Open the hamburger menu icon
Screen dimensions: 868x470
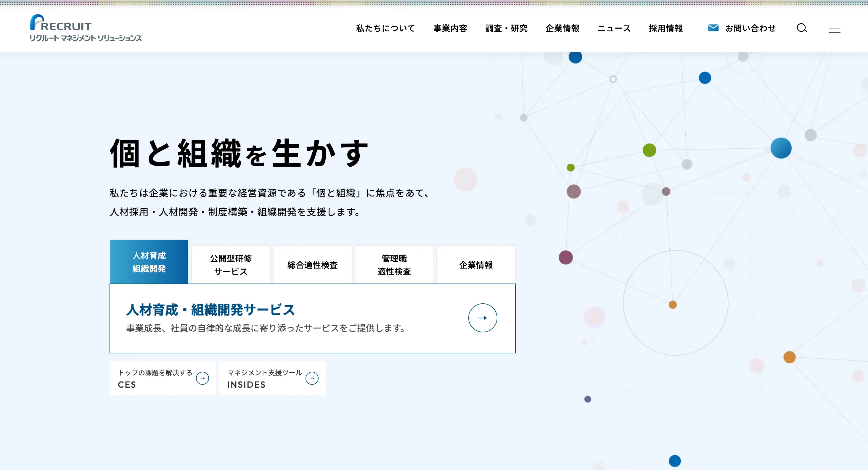click(834, 28)
